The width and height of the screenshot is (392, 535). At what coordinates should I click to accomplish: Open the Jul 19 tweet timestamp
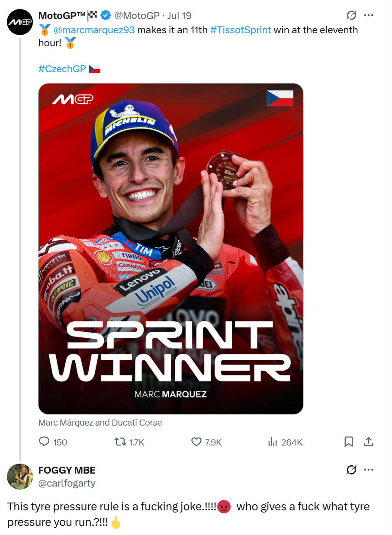click(179, 16)
